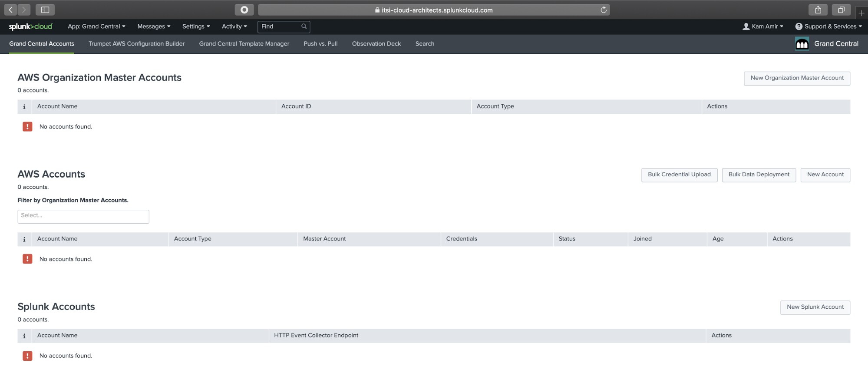Show all tabs with the tab overview icon

point(841,10)
